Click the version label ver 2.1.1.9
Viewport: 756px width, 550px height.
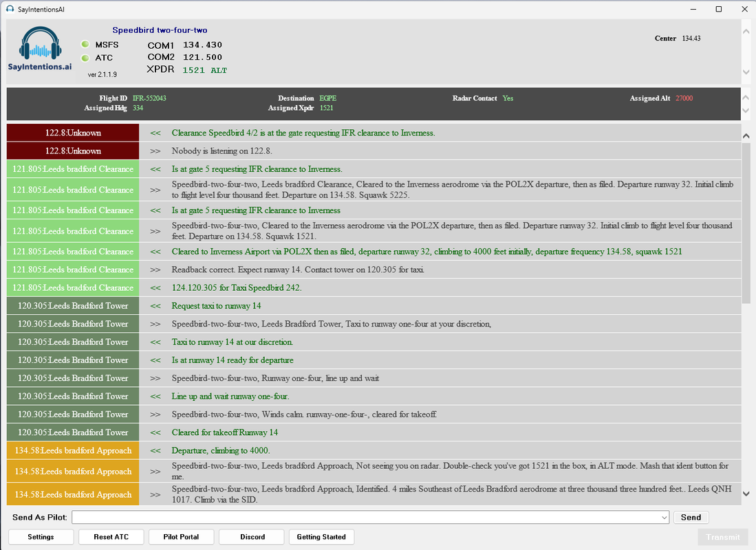(102, 75)
